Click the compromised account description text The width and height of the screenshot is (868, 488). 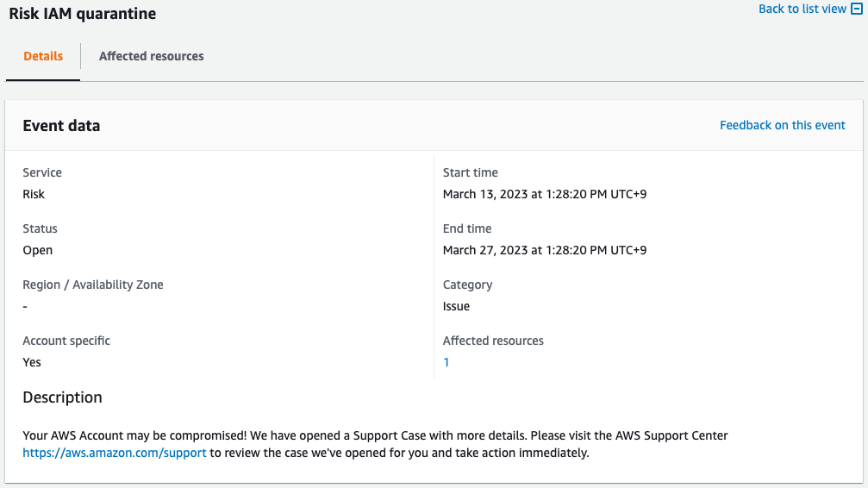[x=375, y=436]
